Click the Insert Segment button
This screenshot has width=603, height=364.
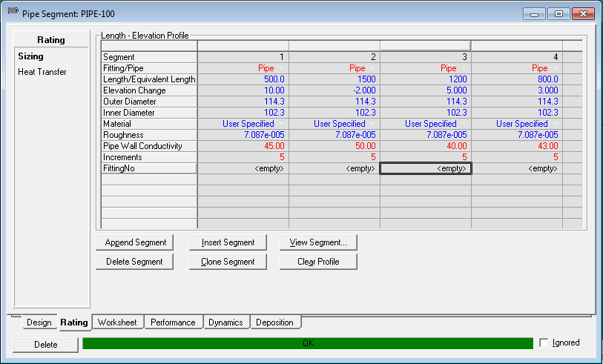click(228, 242)
